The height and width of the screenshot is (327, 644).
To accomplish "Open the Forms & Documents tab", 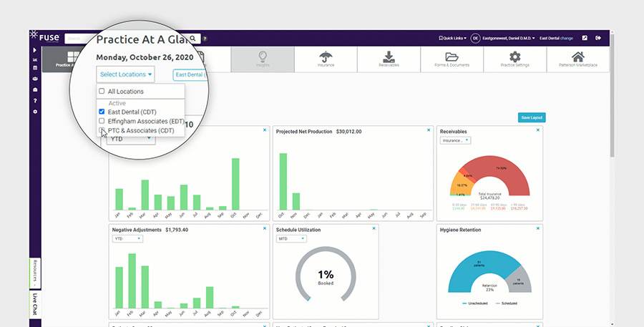I will coord(452,59).
